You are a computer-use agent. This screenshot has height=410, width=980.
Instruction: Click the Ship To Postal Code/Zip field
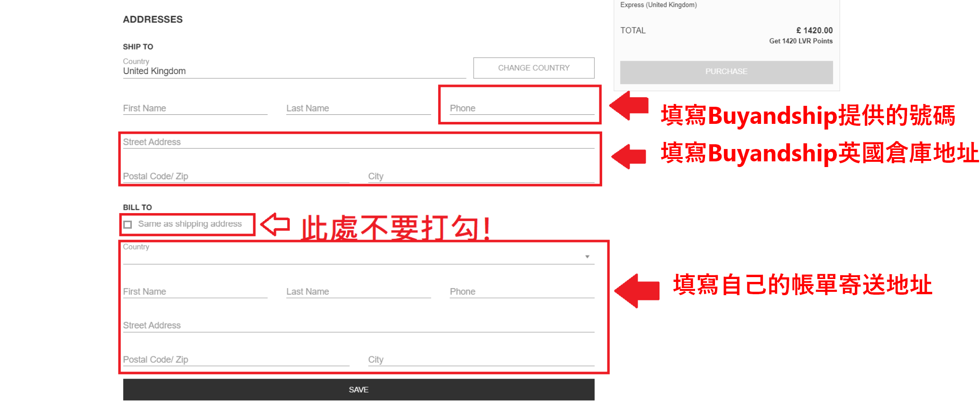pyautogui.click(x=236, y=176)
